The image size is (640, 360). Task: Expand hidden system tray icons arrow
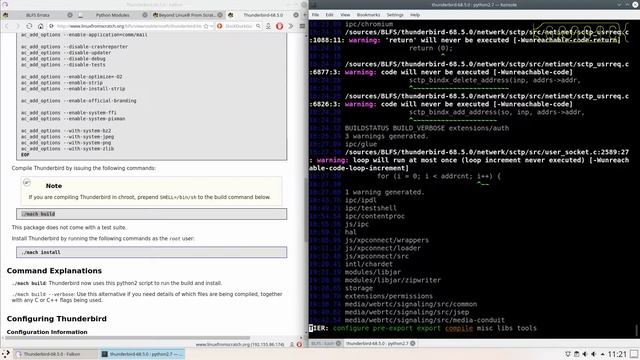point(602,354)
